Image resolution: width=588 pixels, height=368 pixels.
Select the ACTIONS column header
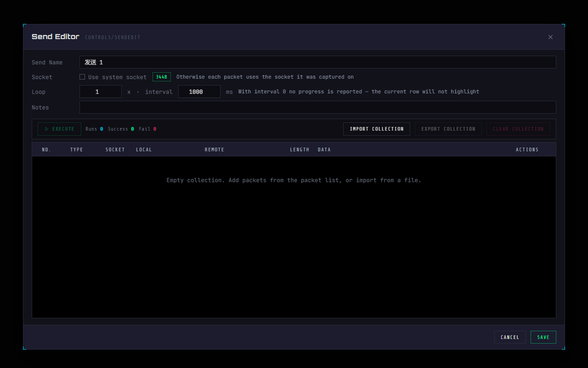coord(527,149)
